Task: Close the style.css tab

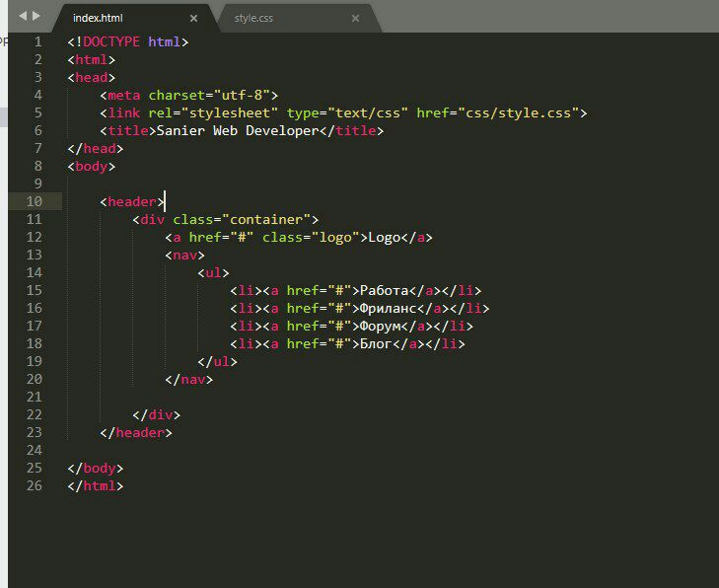Action: 355,19
